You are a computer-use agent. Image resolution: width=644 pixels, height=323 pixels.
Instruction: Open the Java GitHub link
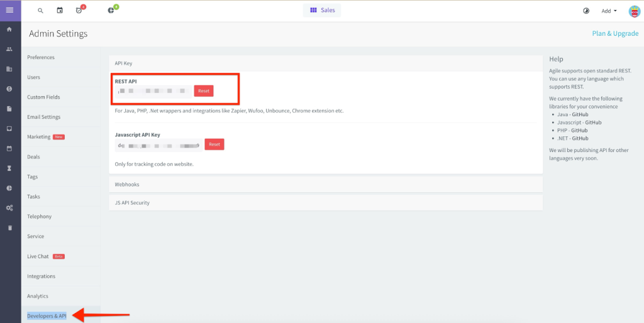[x=579, y=114]
